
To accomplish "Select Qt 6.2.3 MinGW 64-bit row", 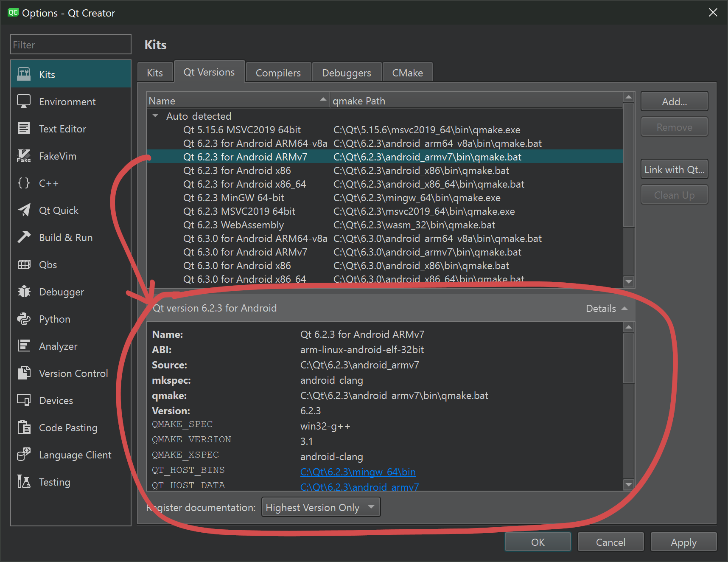I will coord(385,197).
